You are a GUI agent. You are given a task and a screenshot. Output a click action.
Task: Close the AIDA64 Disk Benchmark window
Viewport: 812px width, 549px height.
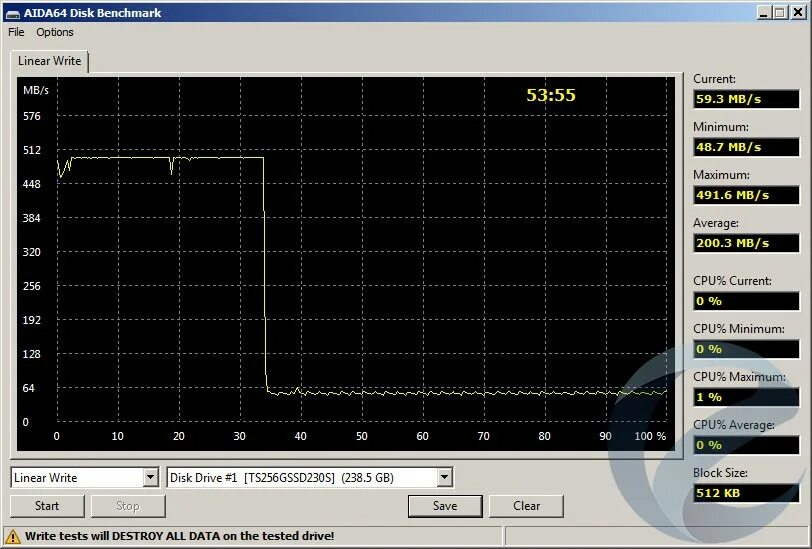(798, 12)
